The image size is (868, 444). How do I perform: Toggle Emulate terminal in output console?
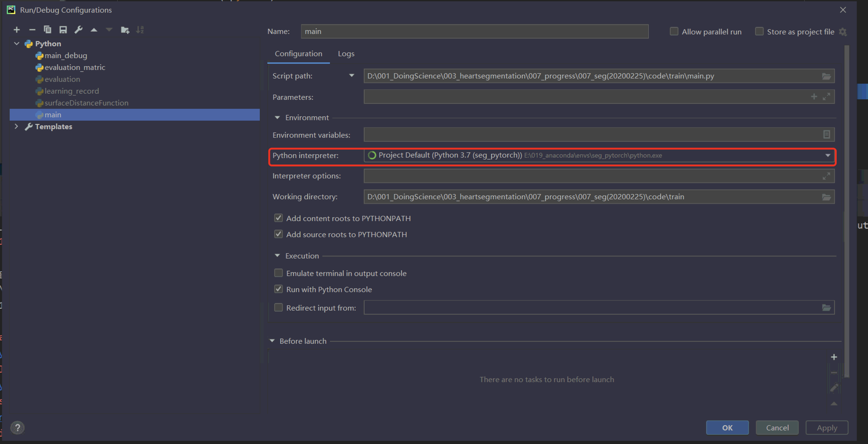point(278,273)
